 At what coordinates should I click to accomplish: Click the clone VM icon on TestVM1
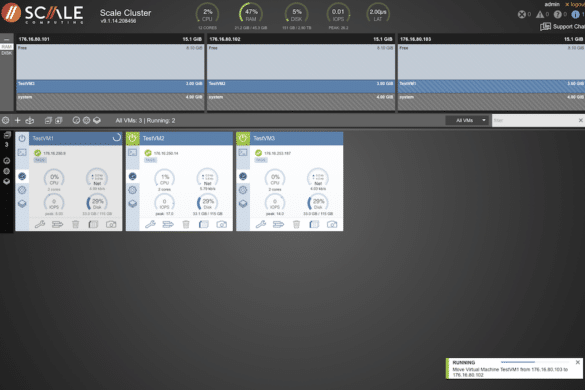click(93, 224)
